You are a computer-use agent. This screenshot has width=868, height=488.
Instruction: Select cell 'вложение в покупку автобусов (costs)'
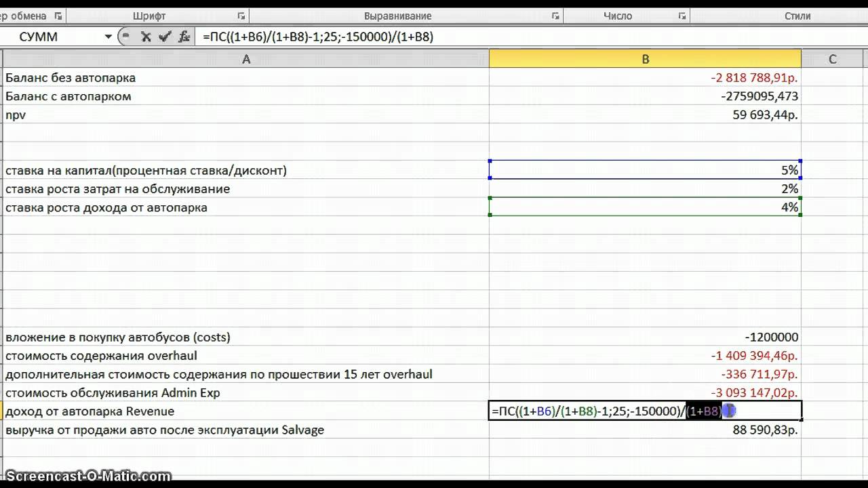pos(245,337)
